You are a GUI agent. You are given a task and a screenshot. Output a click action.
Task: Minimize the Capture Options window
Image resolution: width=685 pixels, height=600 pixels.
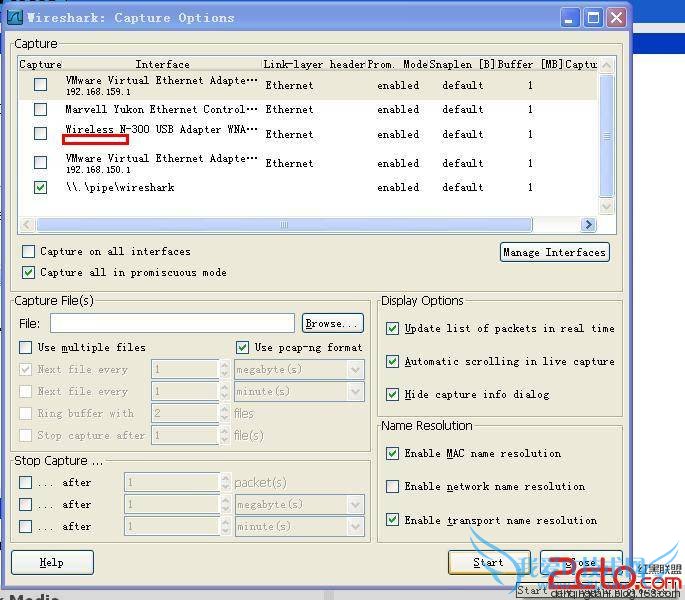[569, 18]
